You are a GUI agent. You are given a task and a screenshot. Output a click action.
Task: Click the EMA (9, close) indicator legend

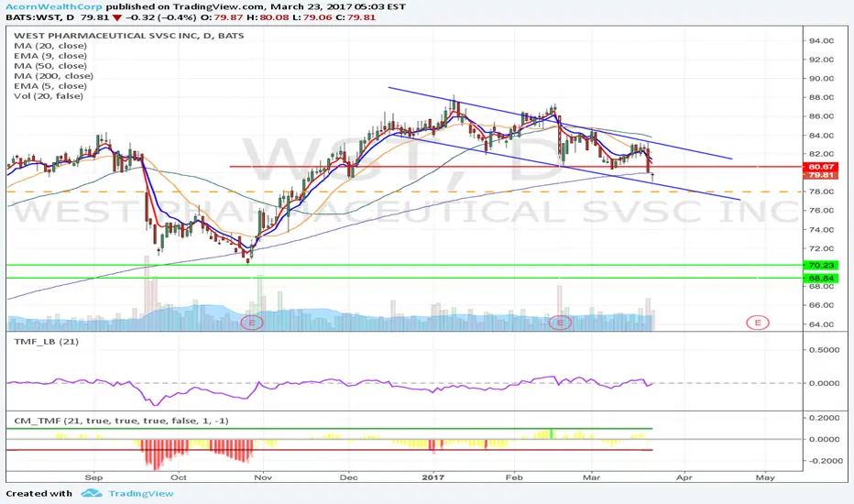click(x=50, y=56)
